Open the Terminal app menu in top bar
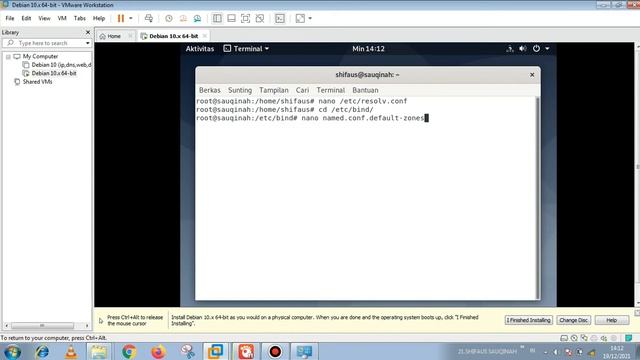Image resolution: width=640 pixels, height=360 pixels. 246,49
